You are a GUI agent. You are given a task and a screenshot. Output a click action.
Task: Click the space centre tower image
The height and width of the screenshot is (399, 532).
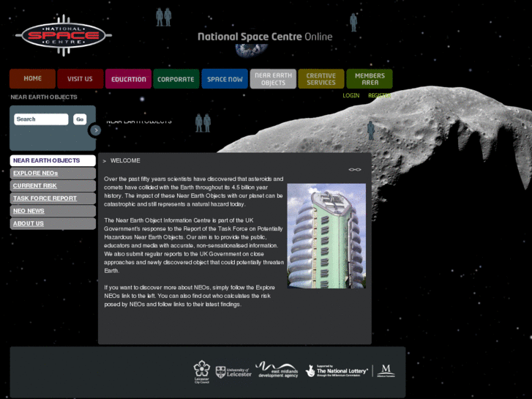326,236
